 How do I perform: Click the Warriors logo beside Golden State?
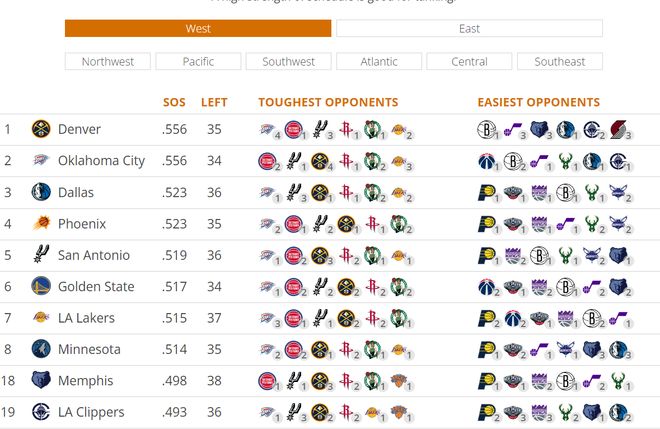41,287
